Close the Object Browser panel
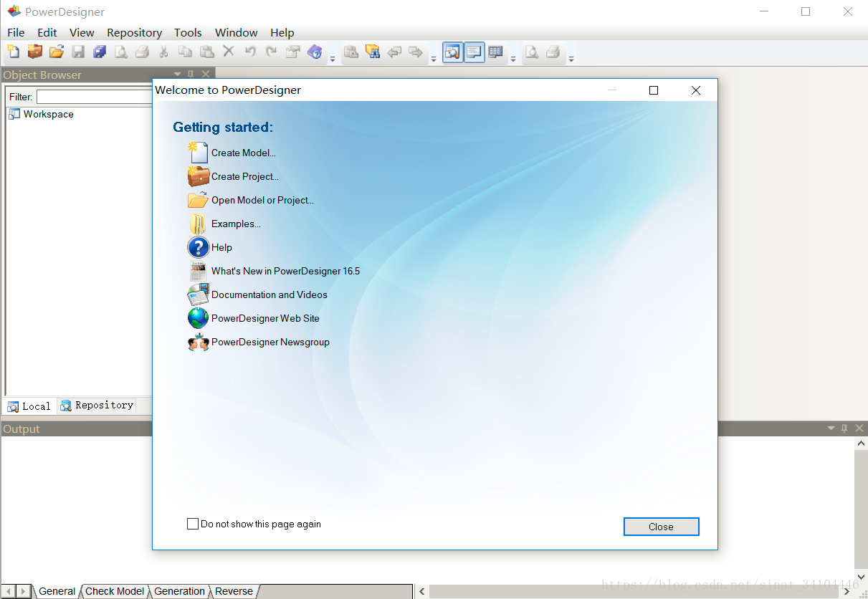Screen dimensions: 868x599 (206, 74)
